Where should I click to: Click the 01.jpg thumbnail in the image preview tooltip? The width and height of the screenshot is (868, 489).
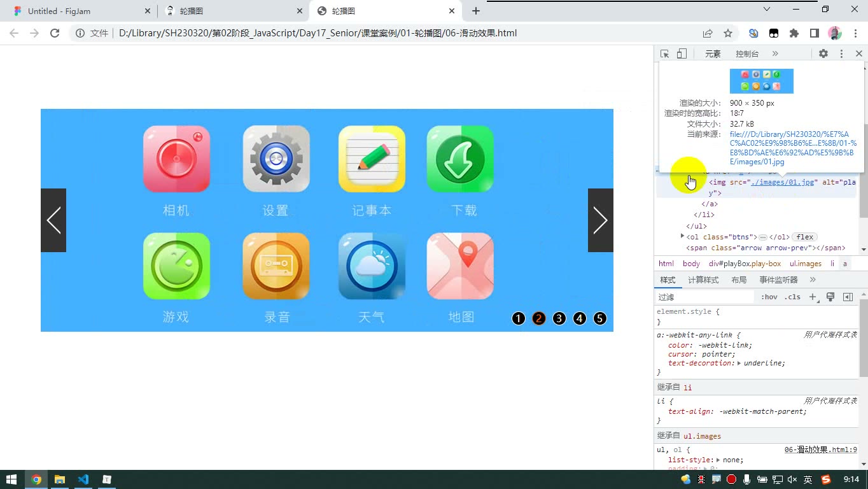(x=762, y=81)
